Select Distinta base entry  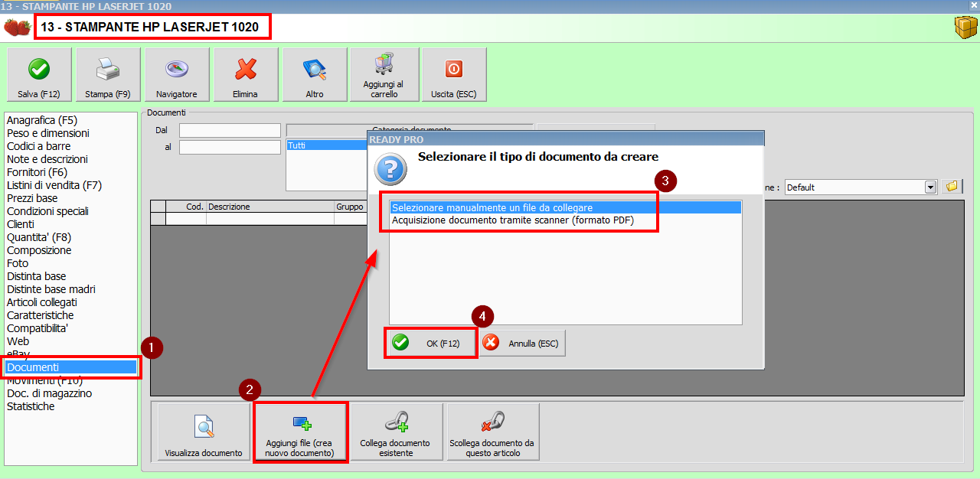coord(37,276)
